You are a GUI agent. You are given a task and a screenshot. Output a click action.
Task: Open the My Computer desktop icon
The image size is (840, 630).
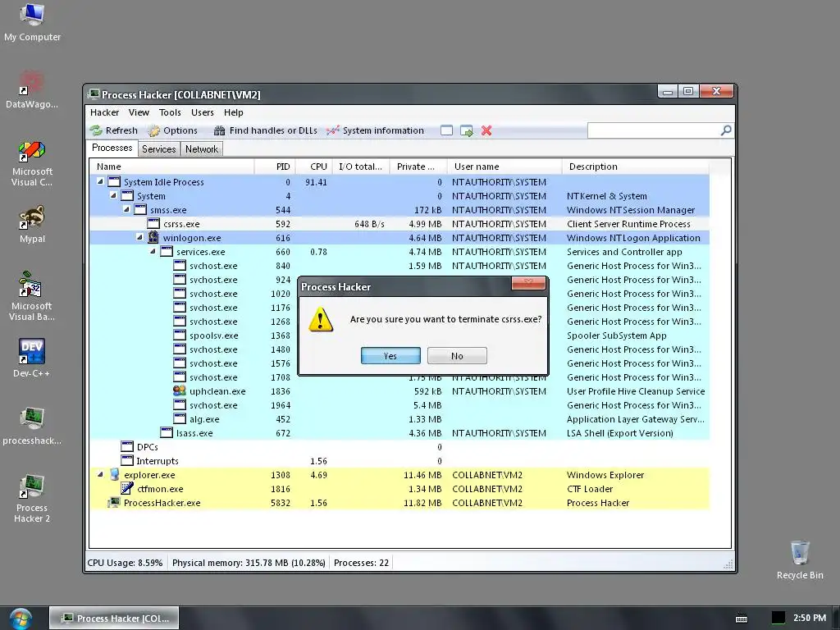coord(32,22)
